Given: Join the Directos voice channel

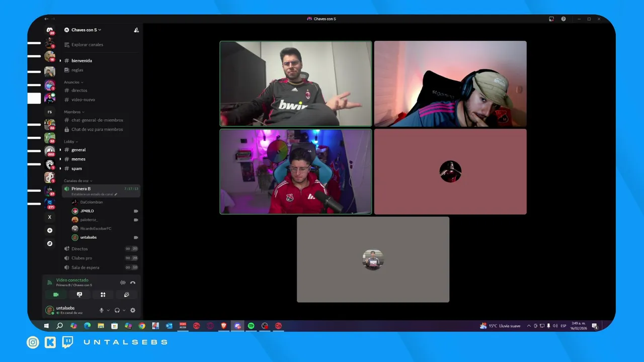Looking at the screenshot, I should tap(101, 249).
